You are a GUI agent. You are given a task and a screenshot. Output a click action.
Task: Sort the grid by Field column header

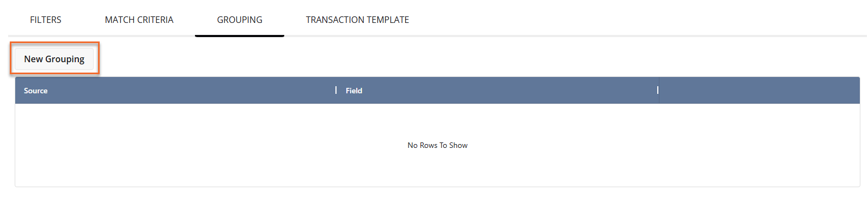coord(498,91)
